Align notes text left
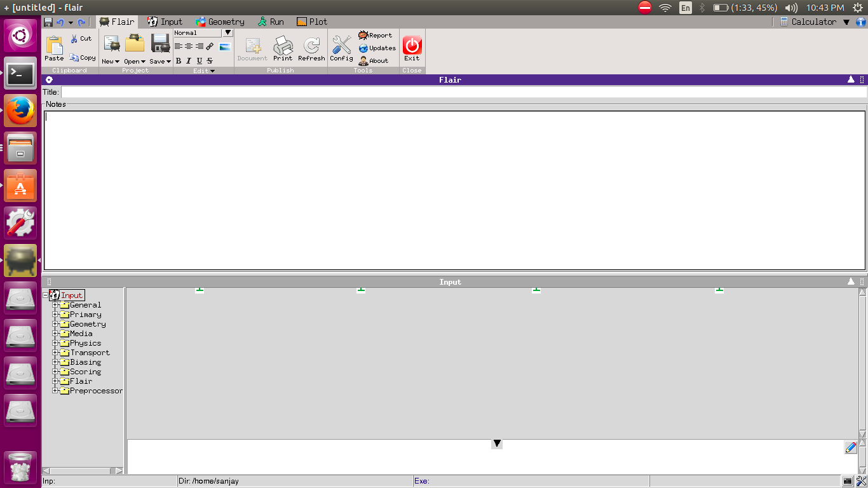This screenshot has height=488, width=868. (179, 46)
